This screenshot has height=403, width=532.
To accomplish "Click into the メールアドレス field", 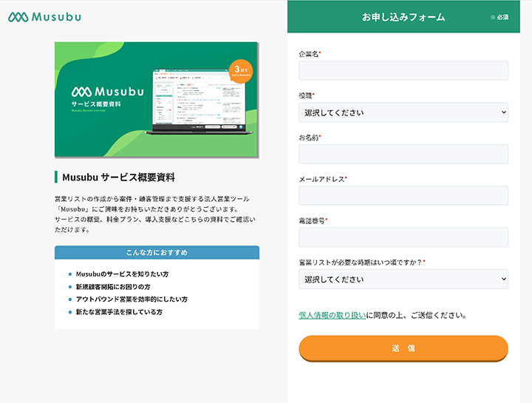I will click(403, 195).
